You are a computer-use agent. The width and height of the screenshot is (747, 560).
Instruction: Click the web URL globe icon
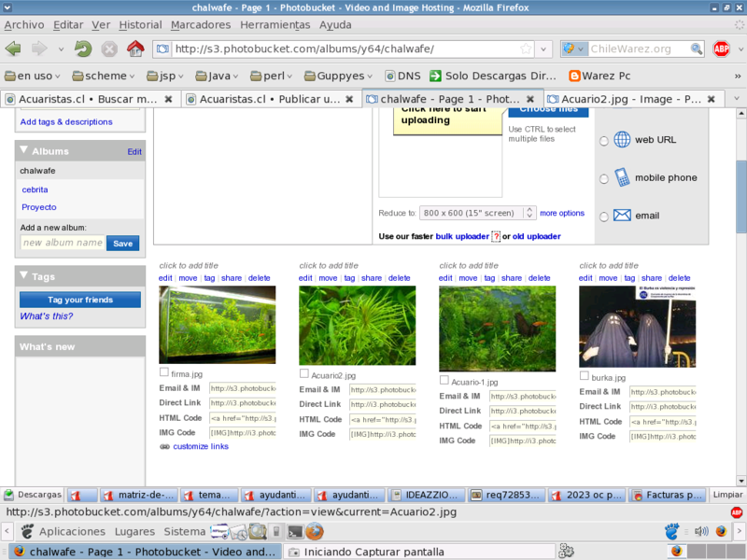coord(622,140)
